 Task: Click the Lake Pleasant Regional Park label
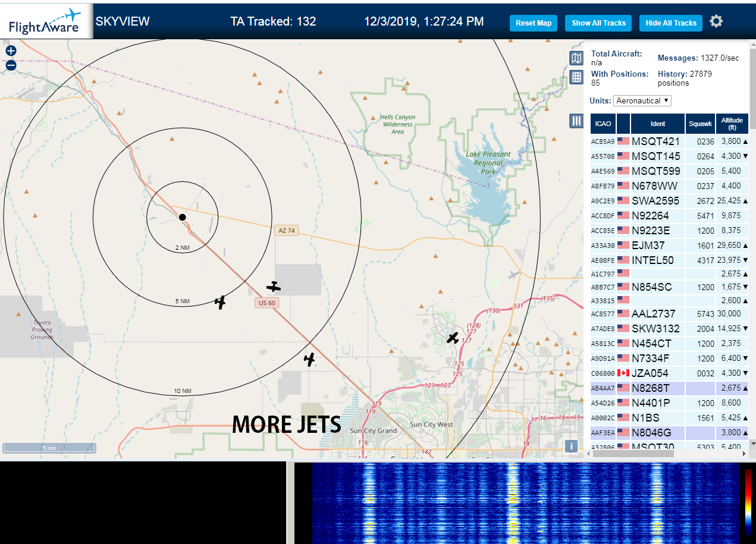[x=488, y=163]
